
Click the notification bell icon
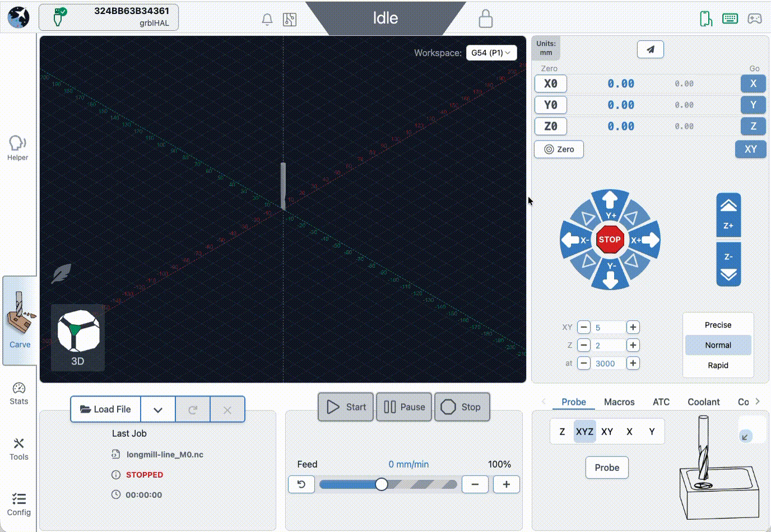click(267, 20)
